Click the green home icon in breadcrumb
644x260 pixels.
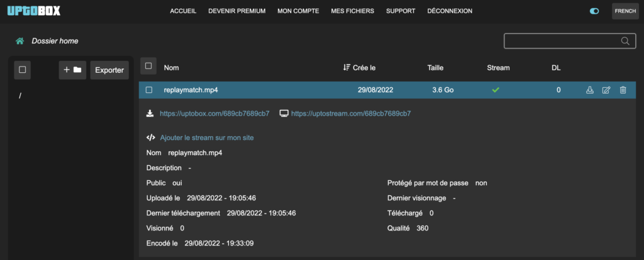point(20,41)
